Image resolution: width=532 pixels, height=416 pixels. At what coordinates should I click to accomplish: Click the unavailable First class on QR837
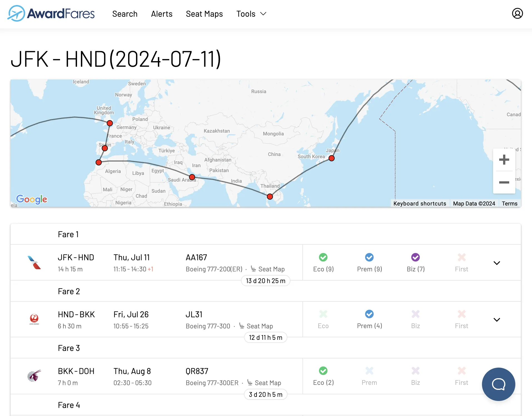pos(462,376)
